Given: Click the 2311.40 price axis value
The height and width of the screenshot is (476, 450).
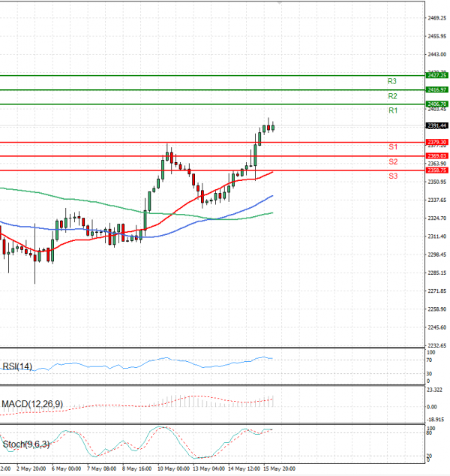Looking at the screenshot, I should (x=437, y=236).
